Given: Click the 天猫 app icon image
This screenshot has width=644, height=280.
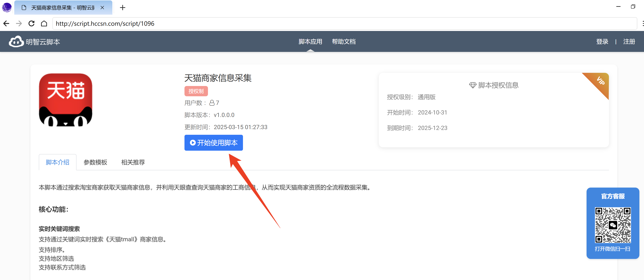Looking at the screenshot, I should pyautogui.click(x=65, y=100).
